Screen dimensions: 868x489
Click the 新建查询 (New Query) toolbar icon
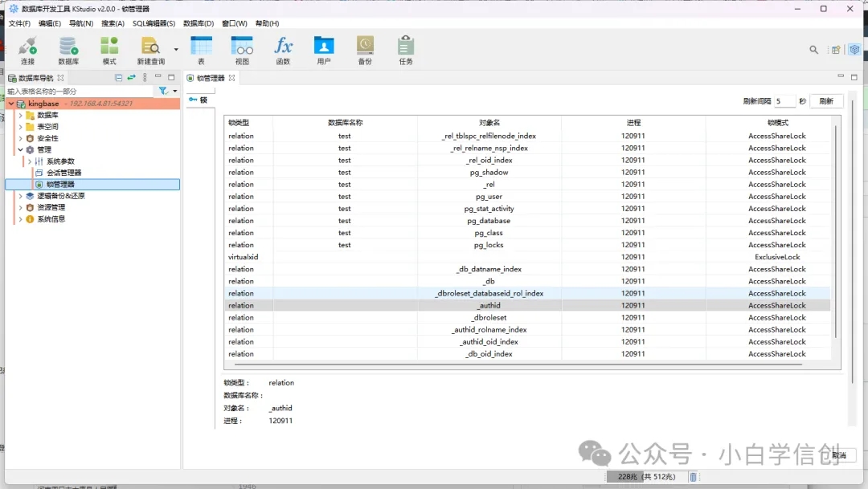(x=150, y=51)
